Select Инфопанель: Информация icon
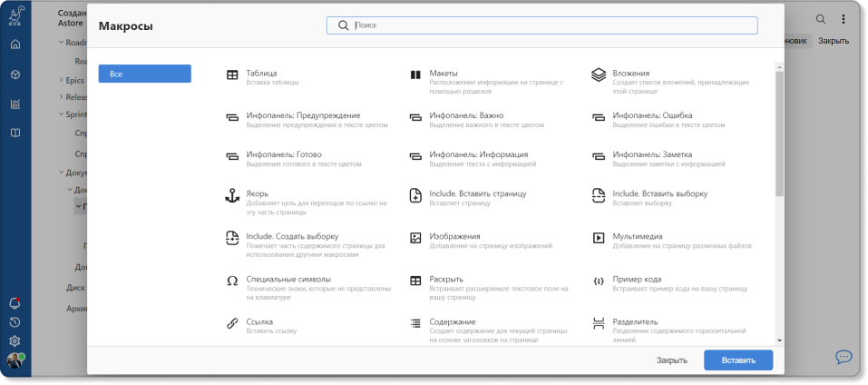The image size is (868, 385). tap(415, 156)
